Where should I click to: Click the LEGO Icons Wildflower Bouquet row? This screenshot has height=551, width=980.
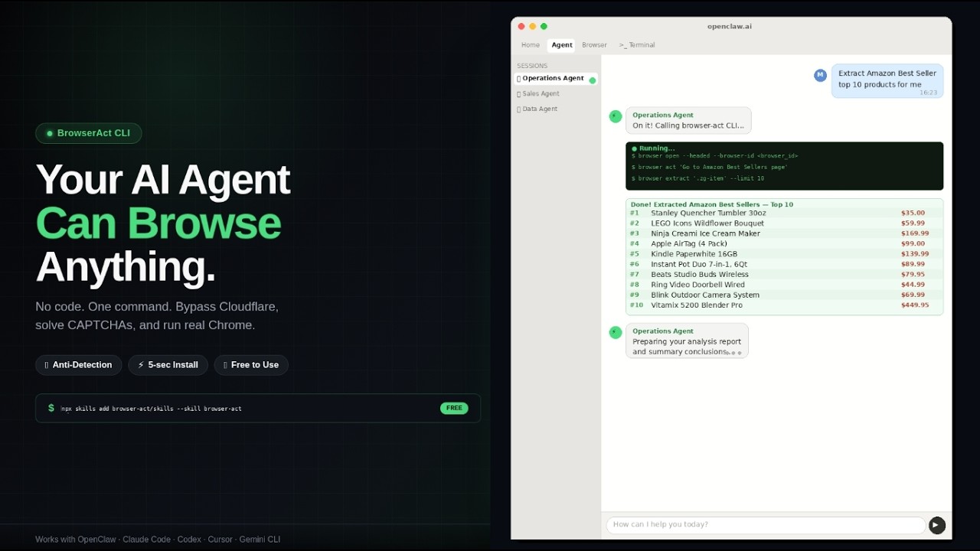click(x=784, y=223)
